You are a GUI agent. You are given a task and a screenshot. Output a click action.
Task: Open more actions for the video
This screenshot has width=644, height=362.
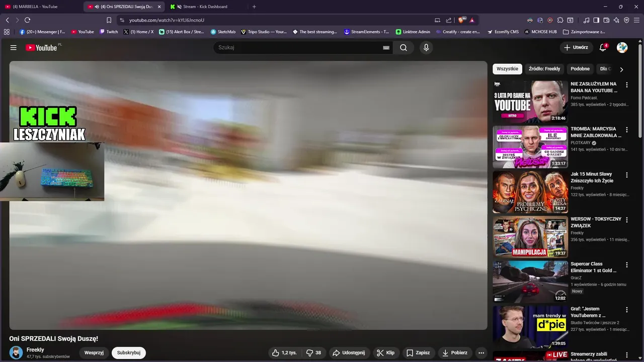tap(481, 353)
